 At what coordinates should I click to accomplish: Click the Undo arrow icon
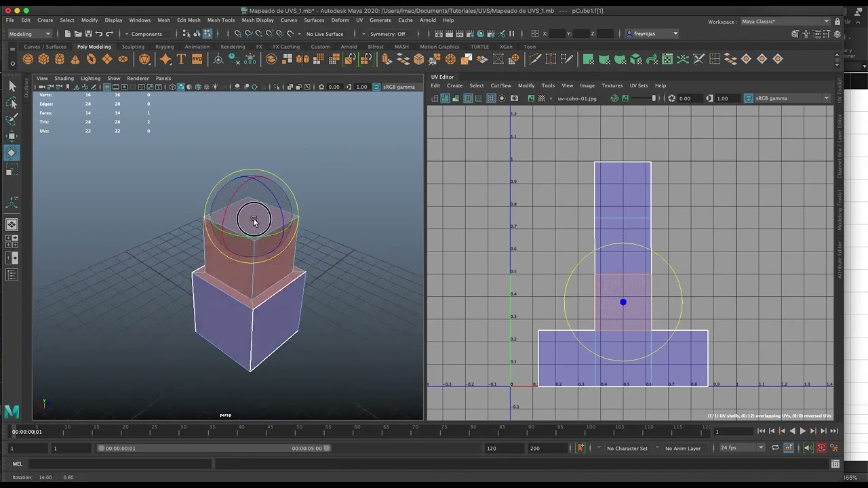point(99,33)
